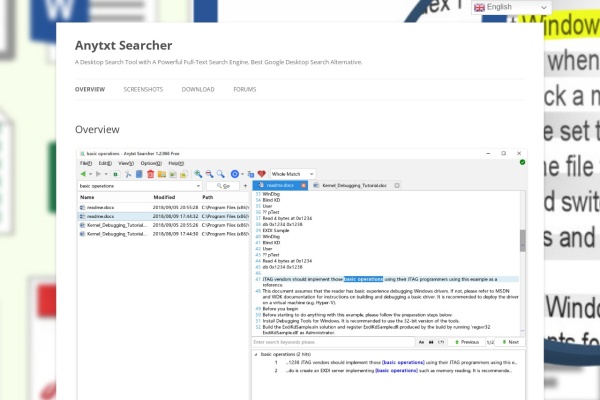Click the Previous hit button

466,342
